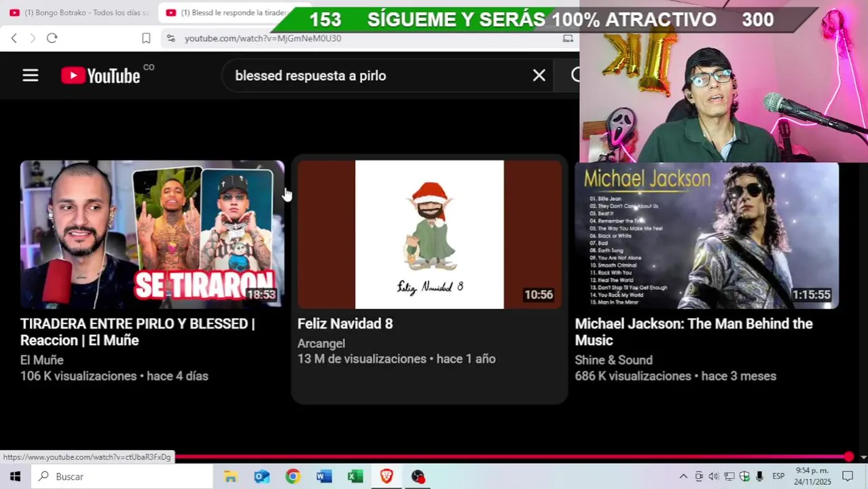Open the Michael Jackson compilation thumbnail
Screen dimensions: 868x489
tap(706, 234)
